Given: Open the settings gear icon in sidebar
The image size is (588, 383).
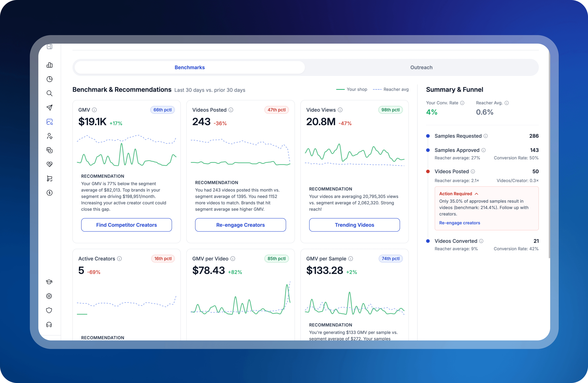Looking at the screenshot, I should [49, 296].
